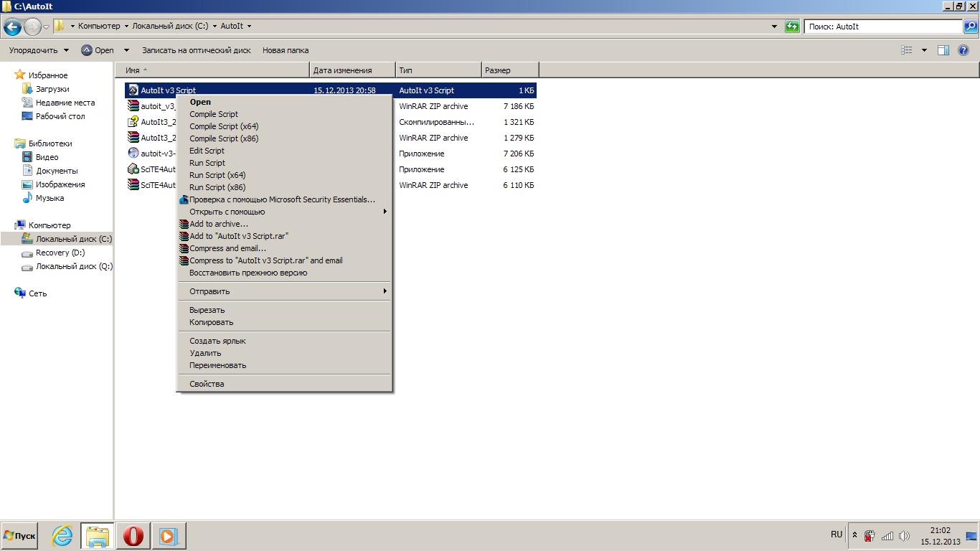The image size is (980, 551).
Task: Open Internet Explorer from the taskbar
Action: (x=62, y=536)
